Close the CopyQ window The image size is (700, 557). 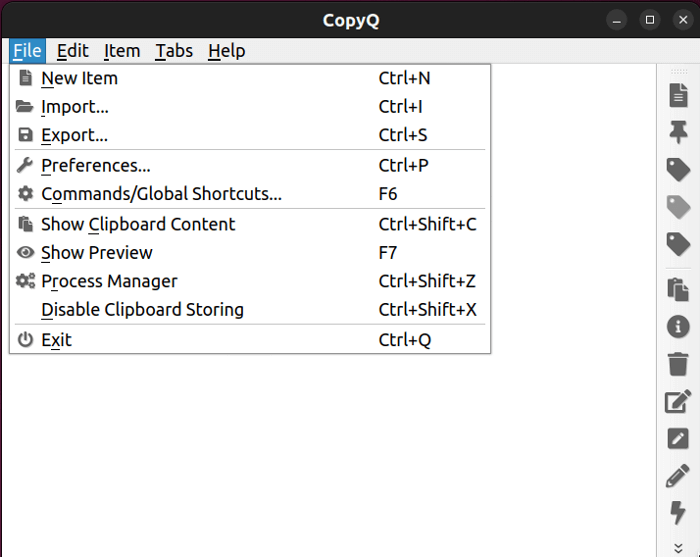[x=683, y=20]
